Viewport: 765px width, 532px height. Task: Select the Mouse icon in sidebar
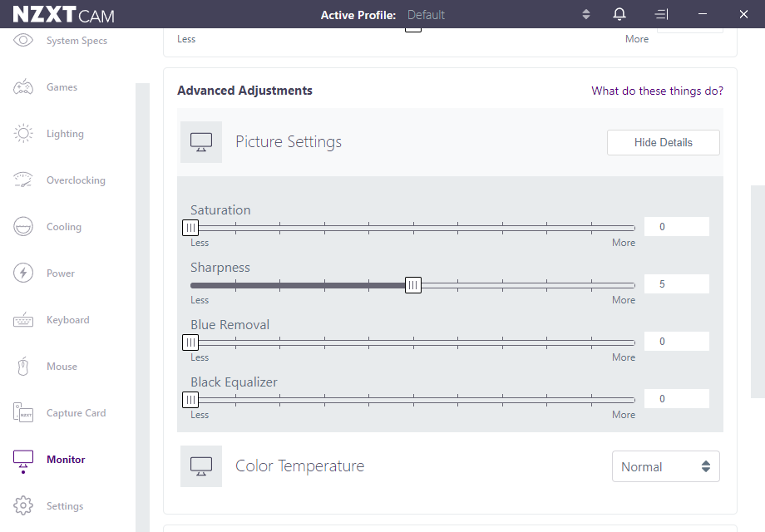(23, 367)
